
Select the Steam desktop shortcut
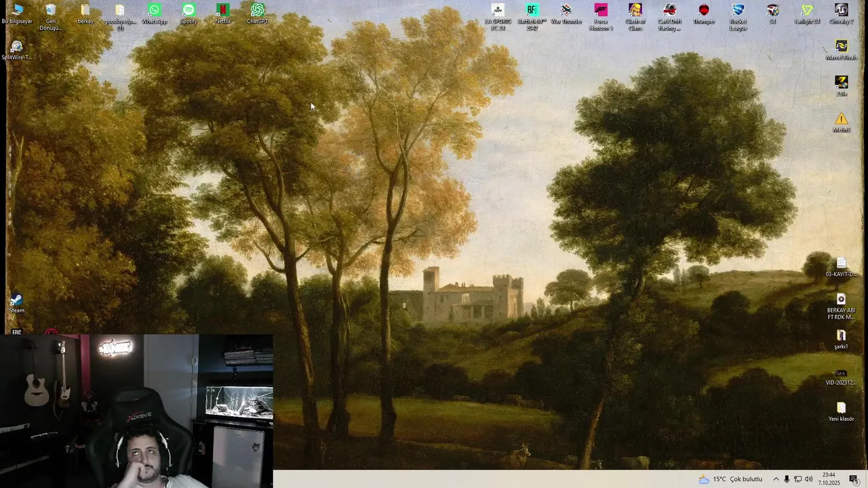(x=17, y=304)
